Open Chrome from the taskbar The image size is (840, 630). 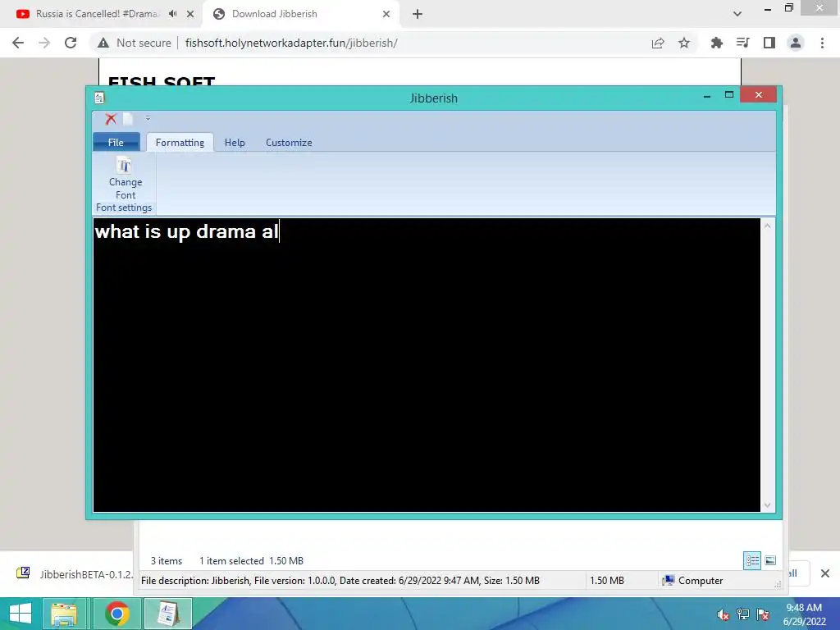point(116,614)
